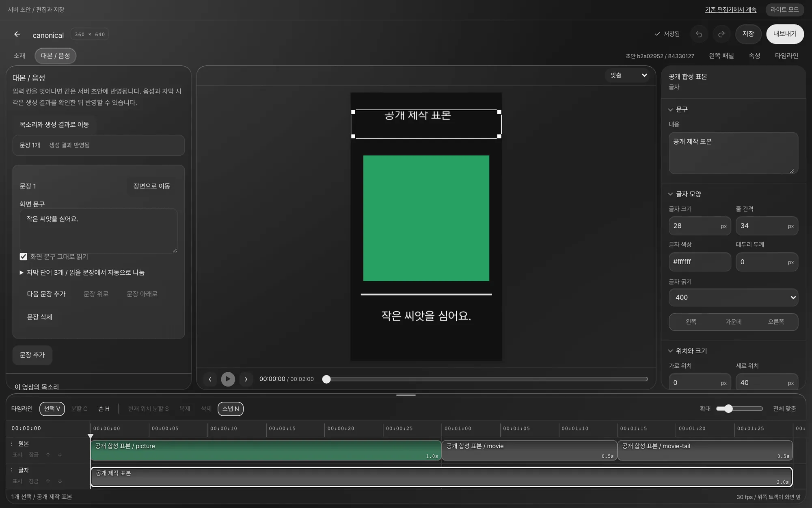Toggle 표시 visibility for 원본 track
Screen dimensions: 812x508
[x=17, y=455]
